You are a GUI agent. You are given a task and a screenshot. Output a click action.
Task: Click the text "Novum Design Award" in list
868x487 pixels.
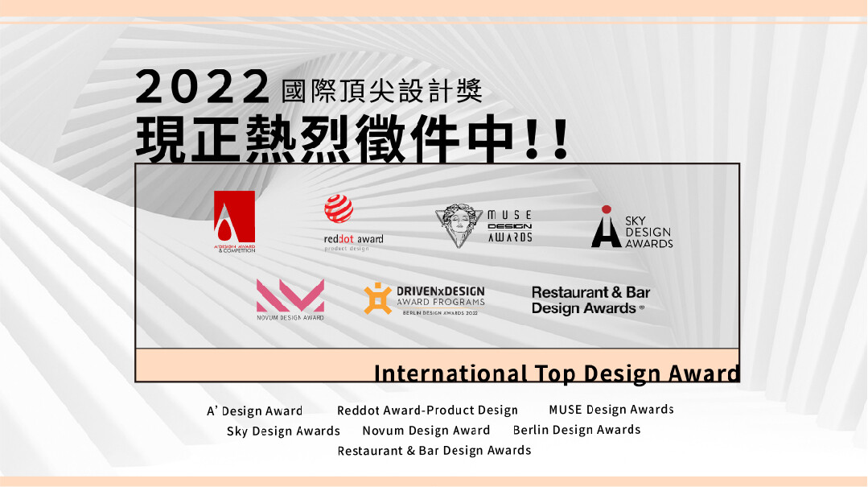click(426, 431)
